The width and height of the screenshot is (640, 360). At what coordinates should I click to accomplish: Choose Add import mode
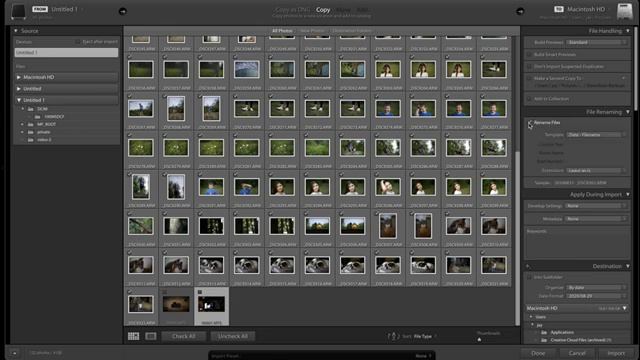(x=362, y=10)
